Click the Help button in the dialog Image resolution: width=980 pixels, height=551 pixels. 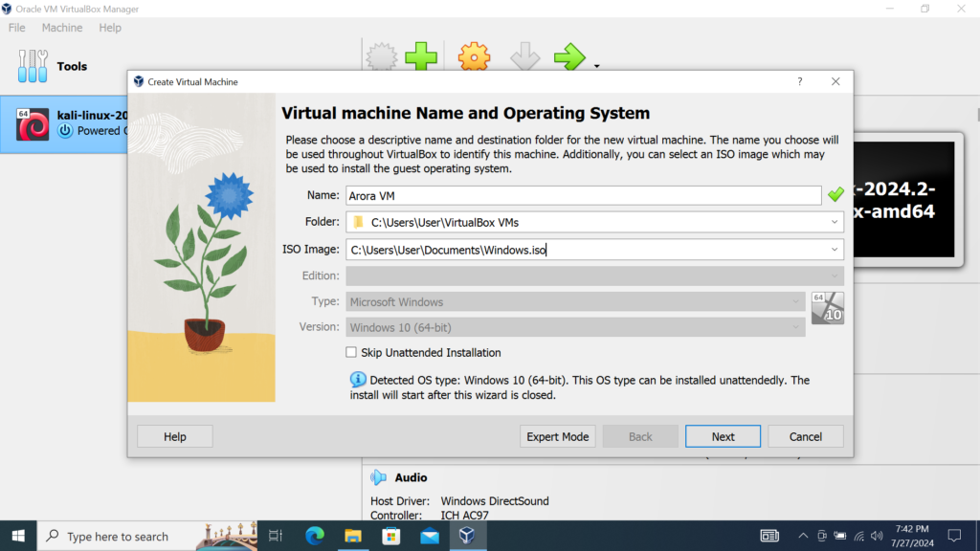[175, 436]
